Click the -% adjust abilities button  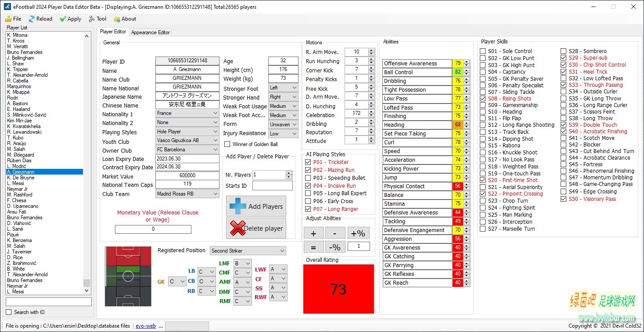tap(335, 247)
